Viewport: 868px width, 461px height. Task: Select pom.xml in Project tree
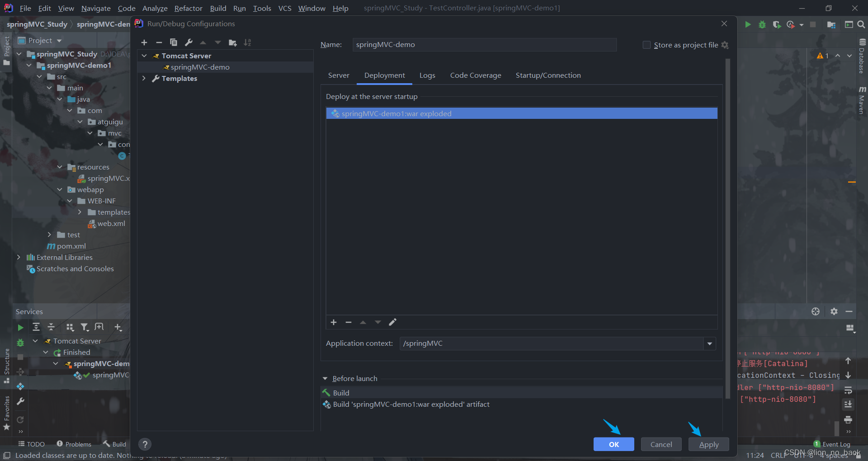click(66, 246)
